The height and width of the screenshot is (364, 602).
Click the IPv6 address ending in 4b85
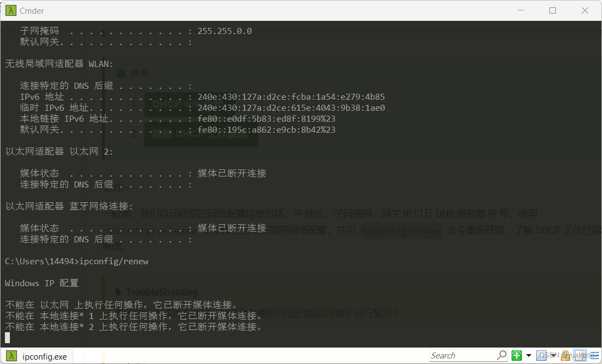tap(291, 97)
